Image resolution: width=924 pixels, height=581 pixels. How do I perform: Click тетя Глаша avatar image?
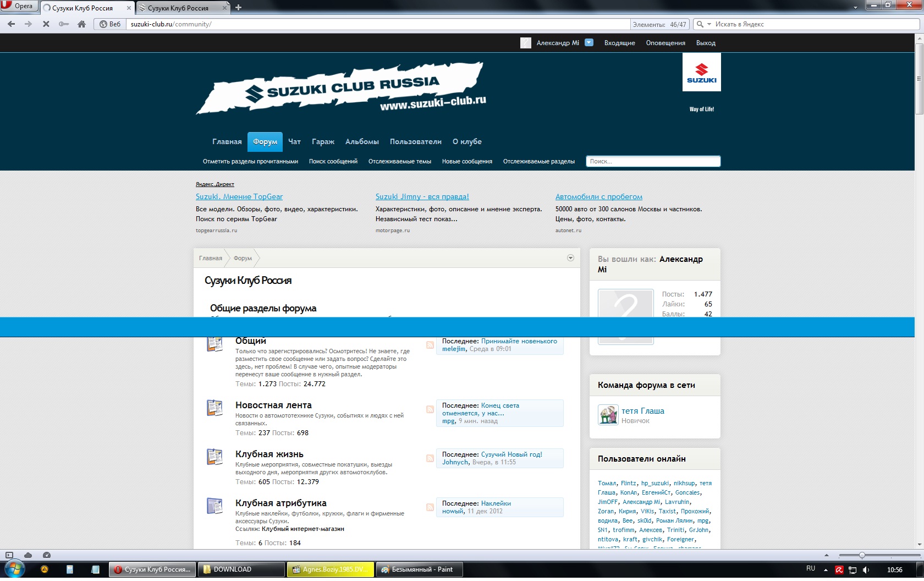(608, 415)
